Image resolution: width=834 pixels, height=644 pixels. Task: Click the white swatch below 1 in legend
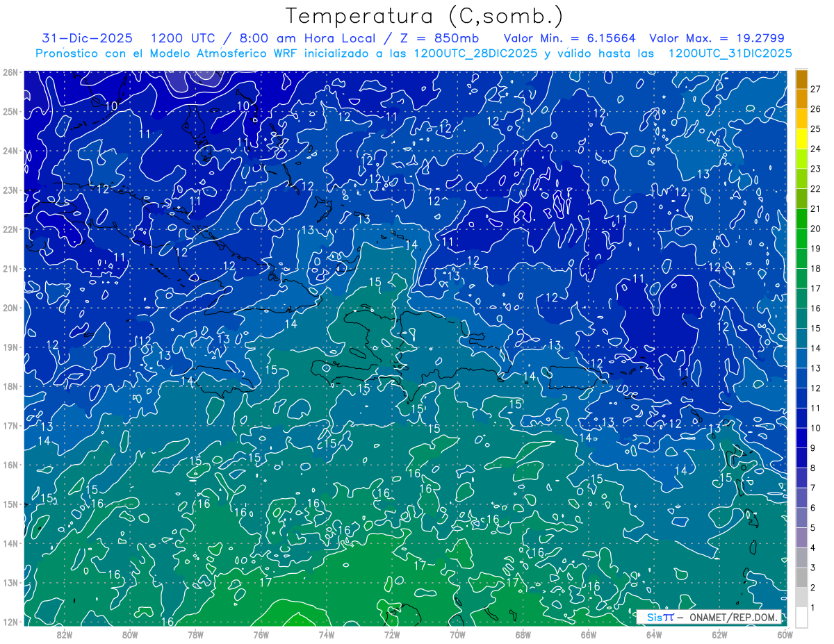click(801, 617)
